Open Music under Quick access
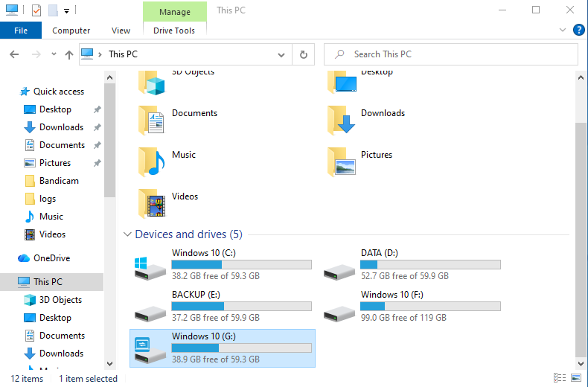 coord(51,217)
